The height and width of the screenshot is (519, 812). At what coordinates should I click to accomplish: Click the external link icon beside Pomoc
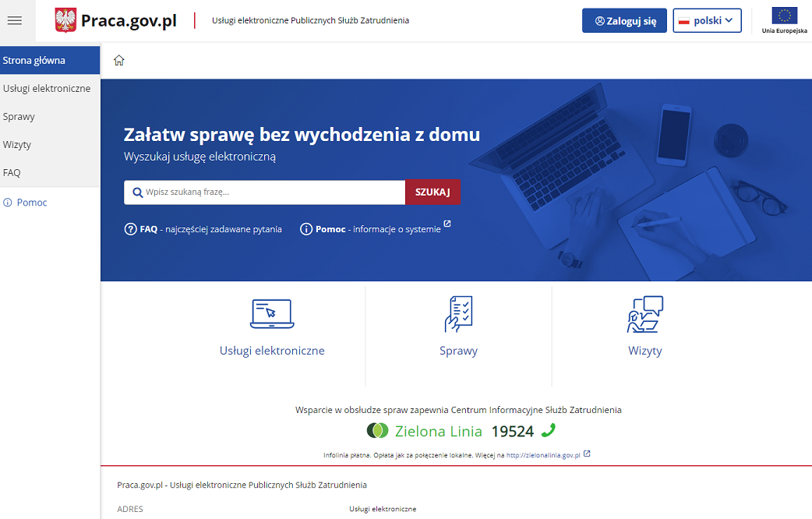(447, 224)
